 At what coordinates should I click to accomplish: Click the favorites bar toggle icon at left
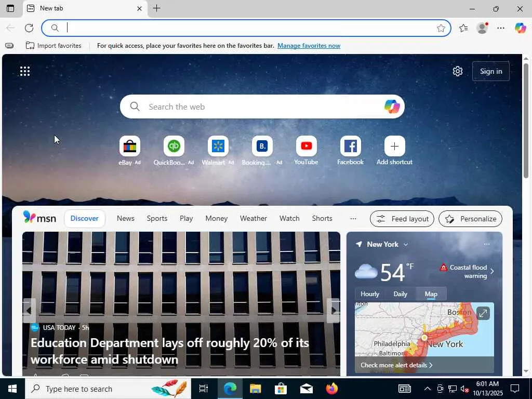pos(9,46)
